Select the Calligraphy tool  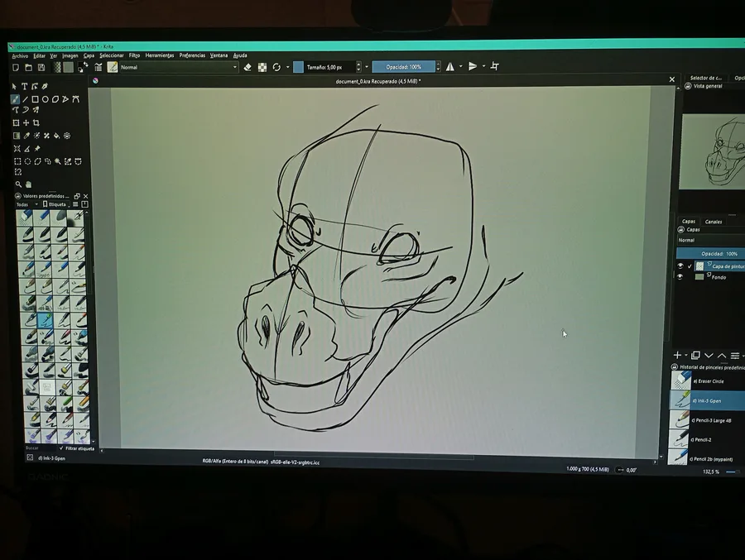46,87
